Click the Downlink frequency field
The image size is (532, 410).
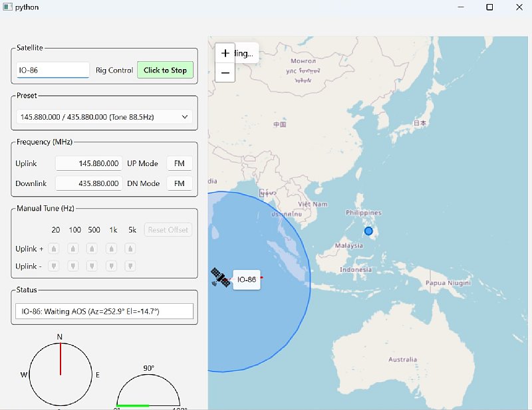click(88, 183)
